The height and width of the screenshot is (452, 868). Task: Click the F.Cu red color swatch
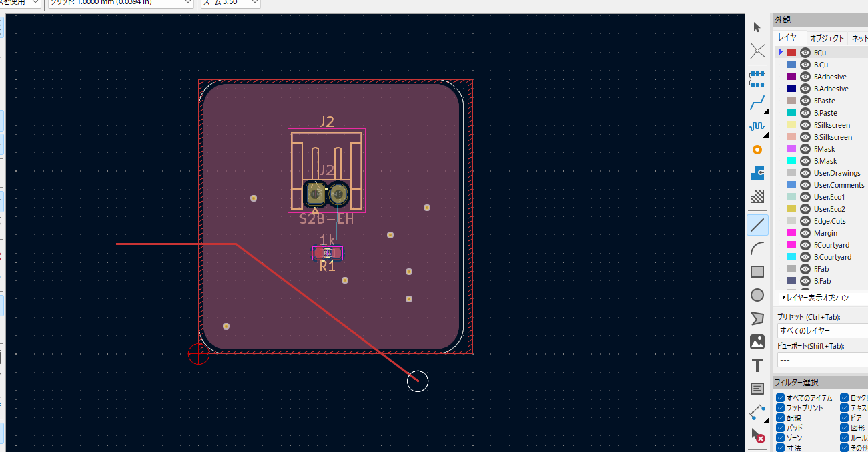(791, 53)
